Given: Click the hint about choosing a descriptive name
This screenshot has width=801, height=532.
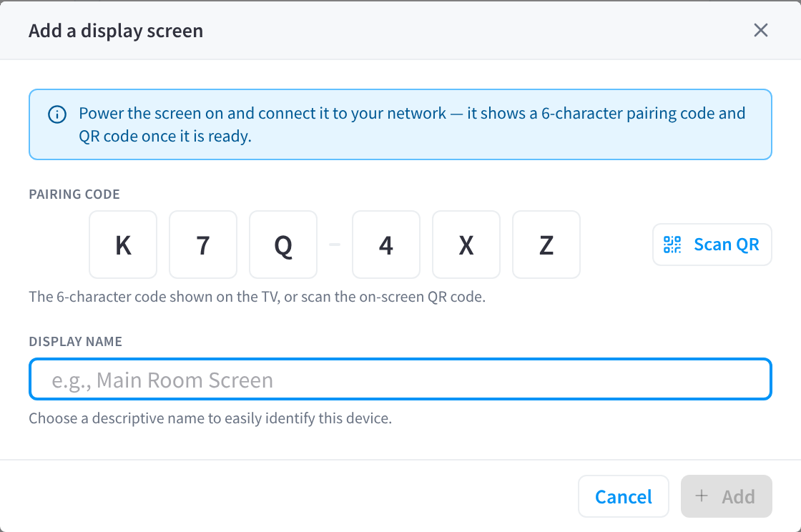Looking at the screenshot, I should pos(210,418).
